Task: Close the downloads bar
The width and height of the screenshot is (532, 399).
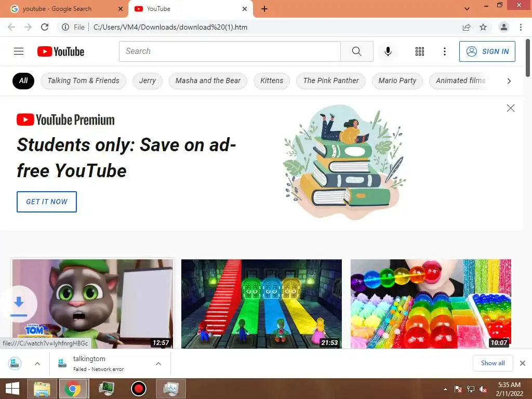Action: [x=523, y=363]
